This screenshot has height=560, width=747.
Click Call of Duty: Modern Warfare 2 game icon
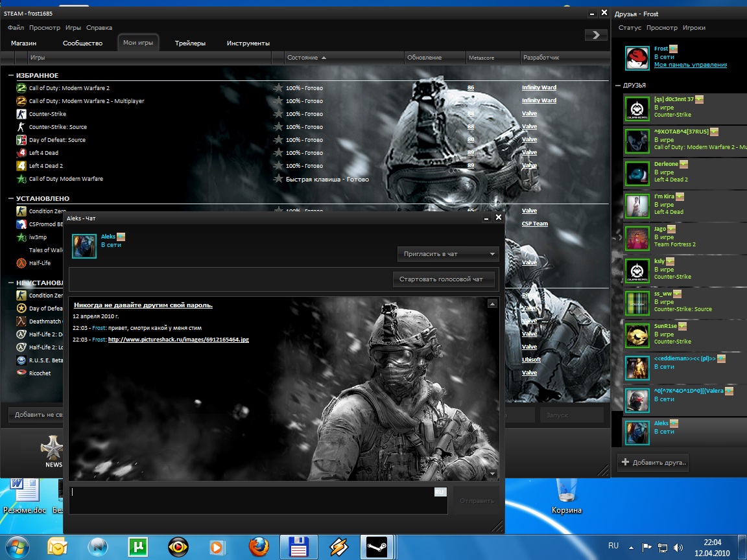21,88
